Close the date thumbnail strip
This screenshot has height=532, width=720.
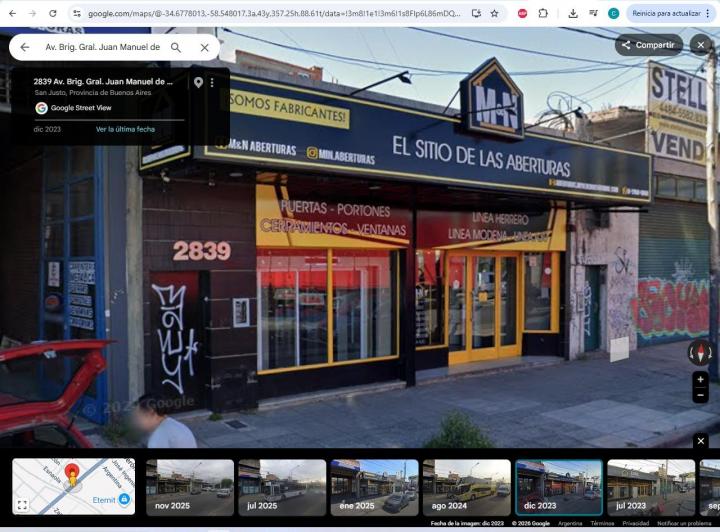pos(701,441)
